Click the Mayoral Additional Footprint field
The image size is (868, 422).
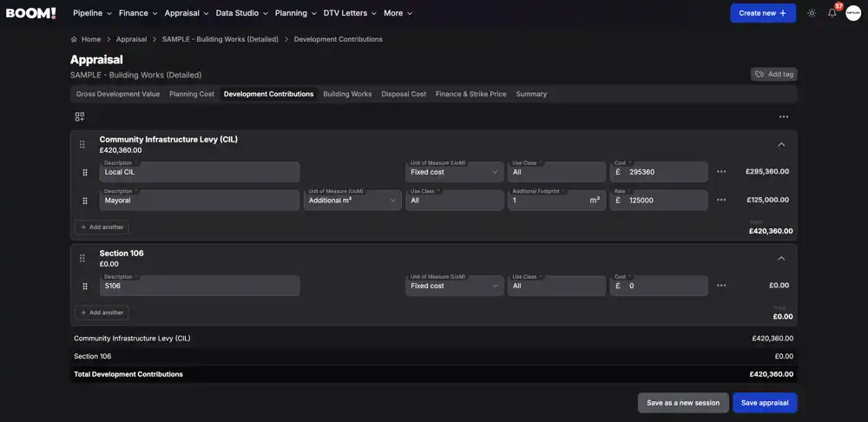pos(556,201)
